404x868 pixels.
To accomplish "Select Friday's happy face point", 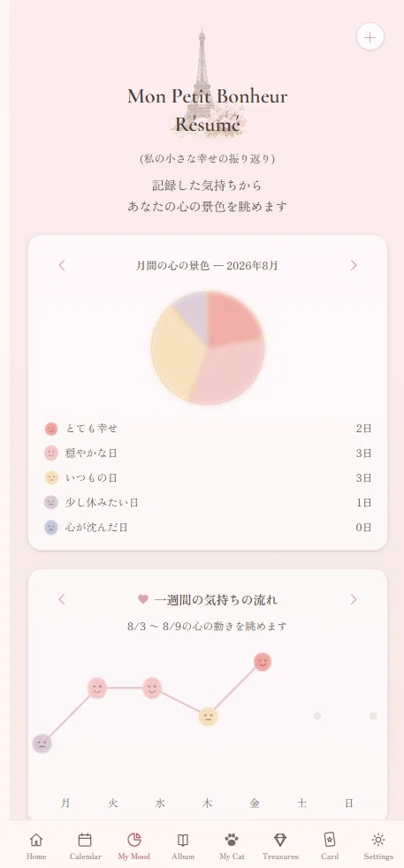I will (x=263, y=661).
